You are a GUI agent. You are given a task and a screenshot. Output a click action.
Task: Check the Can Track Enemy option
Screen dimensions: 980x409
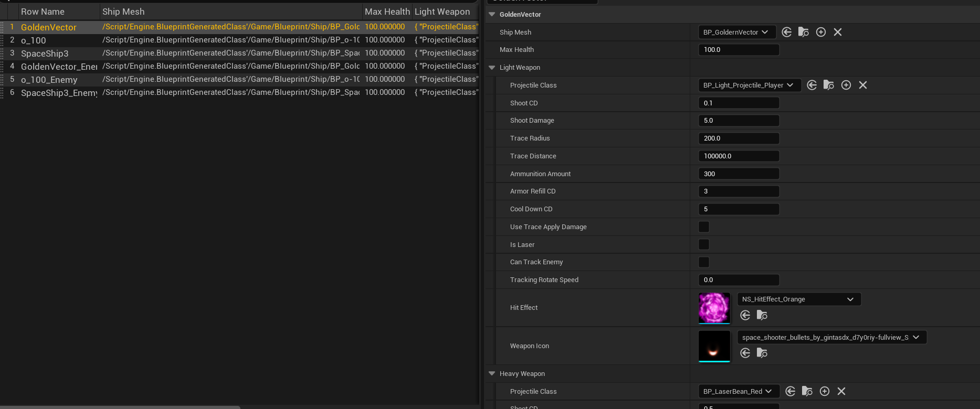coord(704,262)
